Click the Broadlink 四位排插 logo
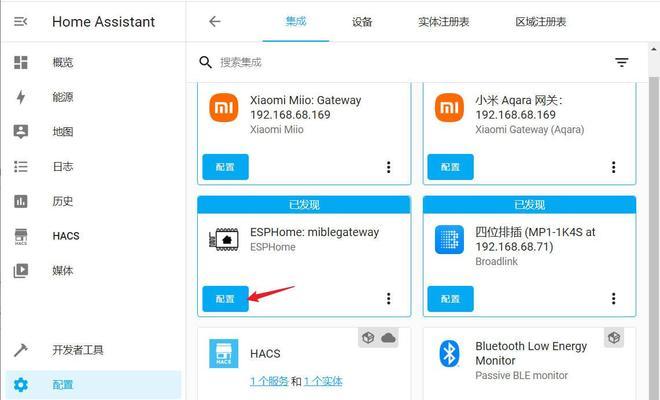Viewport: 660px width, 400px height. 449,240
